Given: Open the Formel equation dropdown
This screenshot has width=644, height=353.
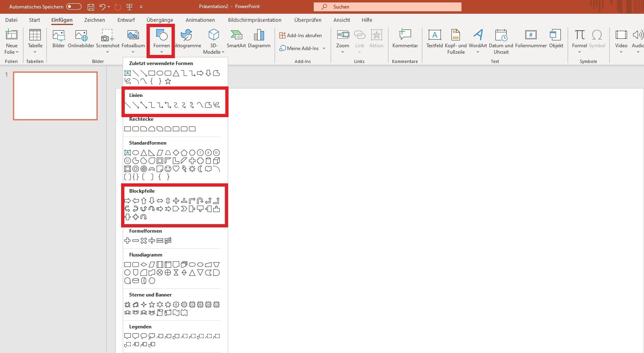Looking at the screenshot, I should pyautogui.click(x=579, y=52).
